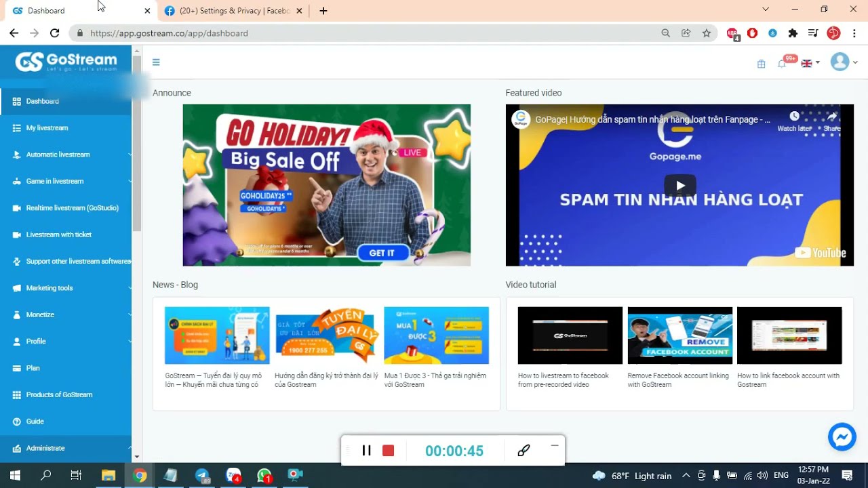This screenshot has height=488, width=868.
Task: Open How to link facebook account tutorial
Action: (x=789, y=348)
